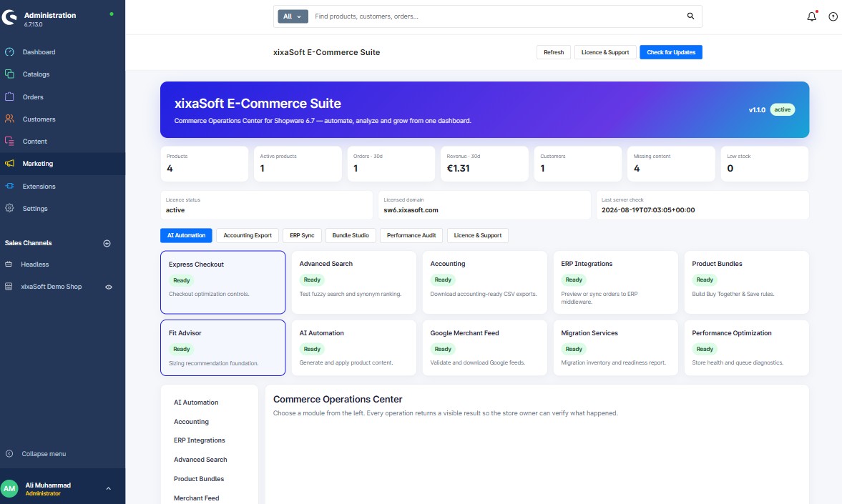The width and height of the screenshot is (842, 504).
Task: Open the help question mark icon
Action: 833,16
